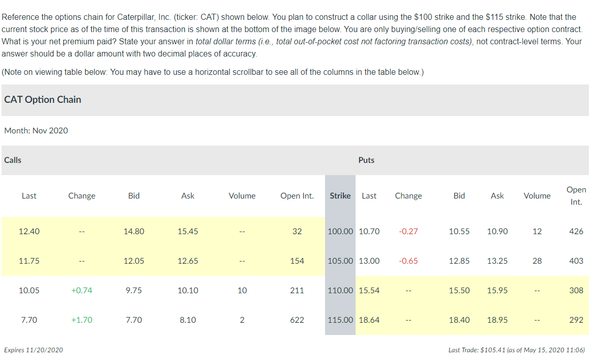Click the put change value -0.65

[x=409, y=261]
